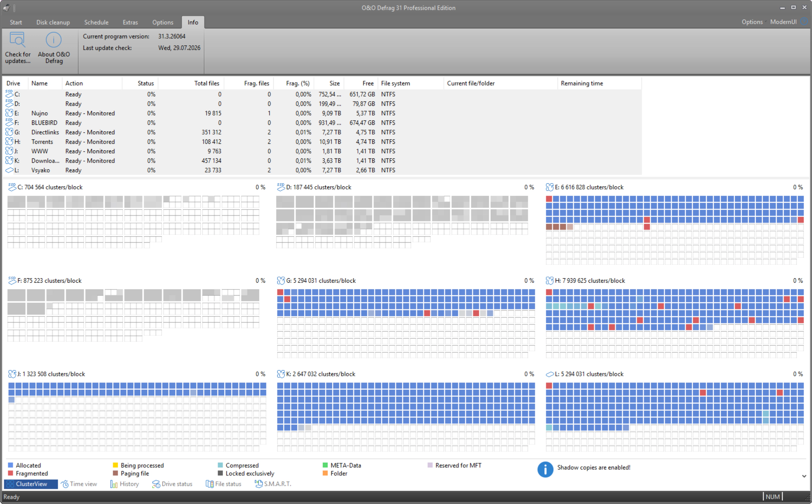
Task: Click the version number 31.3.26064
Action: coord(172,36)
